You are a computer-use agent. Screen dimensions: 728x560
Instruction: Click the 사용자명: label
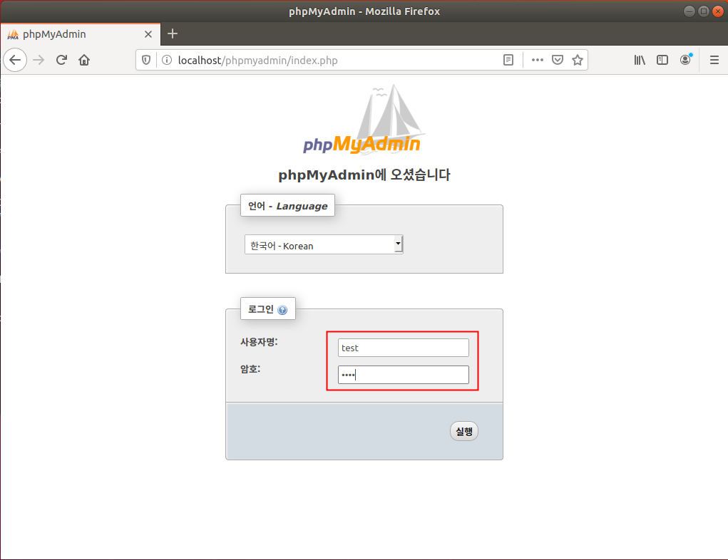[259, 342]
